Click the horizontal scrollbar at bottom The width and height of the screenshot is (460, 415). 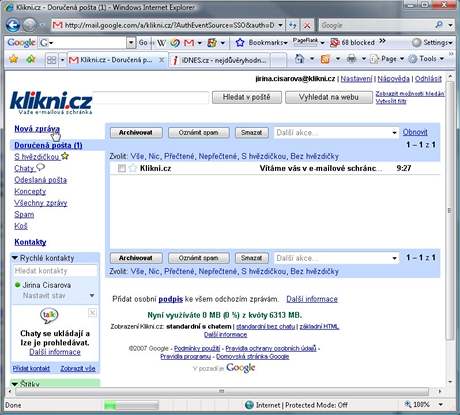click(x=222, y=391)
